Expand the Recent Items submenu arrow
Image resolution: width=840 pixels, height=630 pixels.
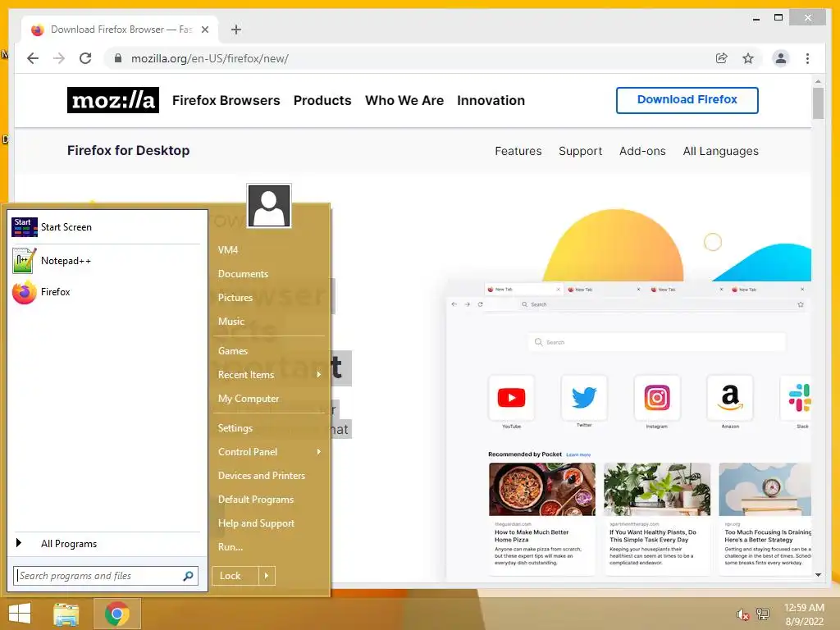pos(319,374)
